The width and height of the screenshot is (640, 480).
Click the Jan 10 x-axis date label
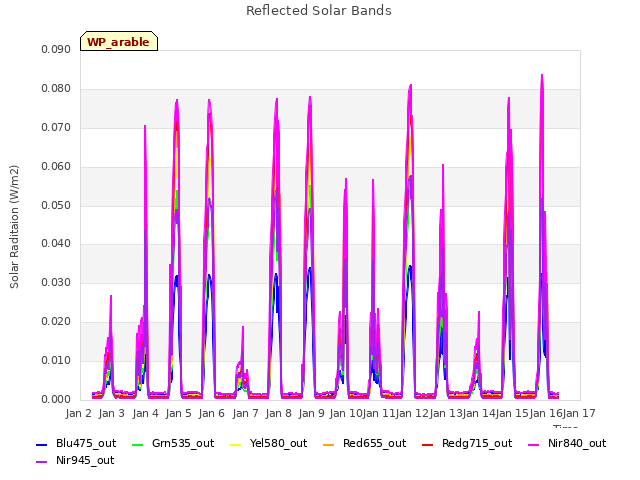coord(346,413)
